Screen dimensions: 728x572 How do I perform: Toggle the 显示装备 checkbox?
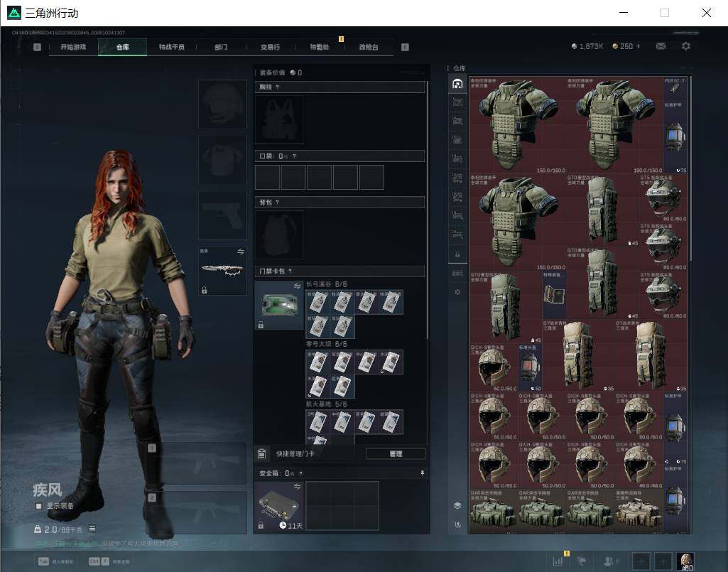[x=39, y=506]
